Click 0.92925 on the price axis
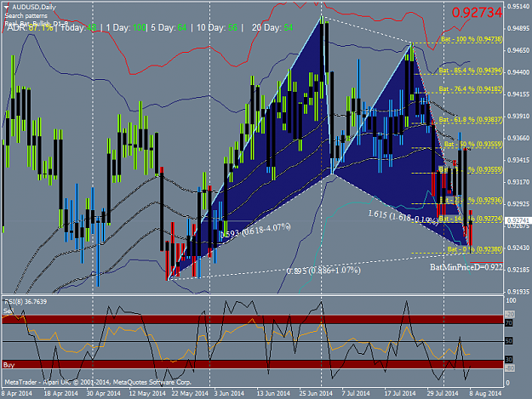Viewport: 532px width, 399px height. [518, 204]
